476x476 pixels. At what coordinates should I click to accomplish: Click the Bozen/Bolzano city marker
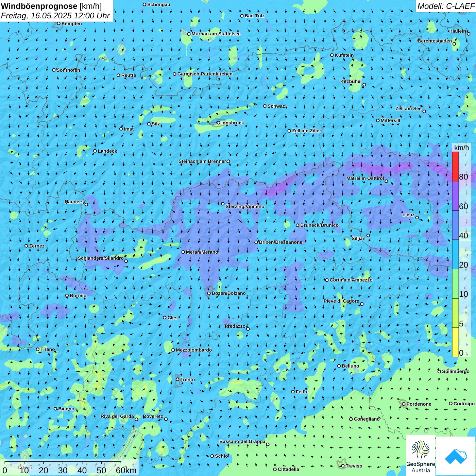tap(209, 293)
